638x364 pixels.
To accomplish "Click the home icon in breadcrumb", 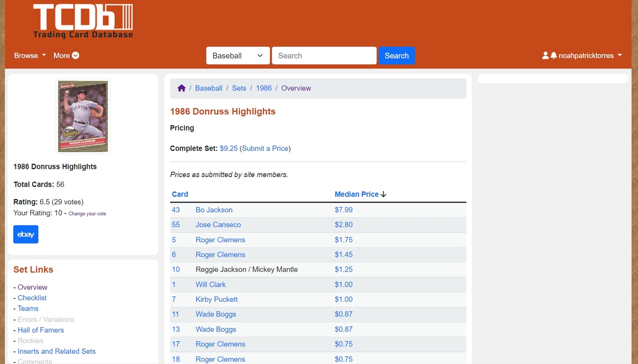I will point(181,88).
